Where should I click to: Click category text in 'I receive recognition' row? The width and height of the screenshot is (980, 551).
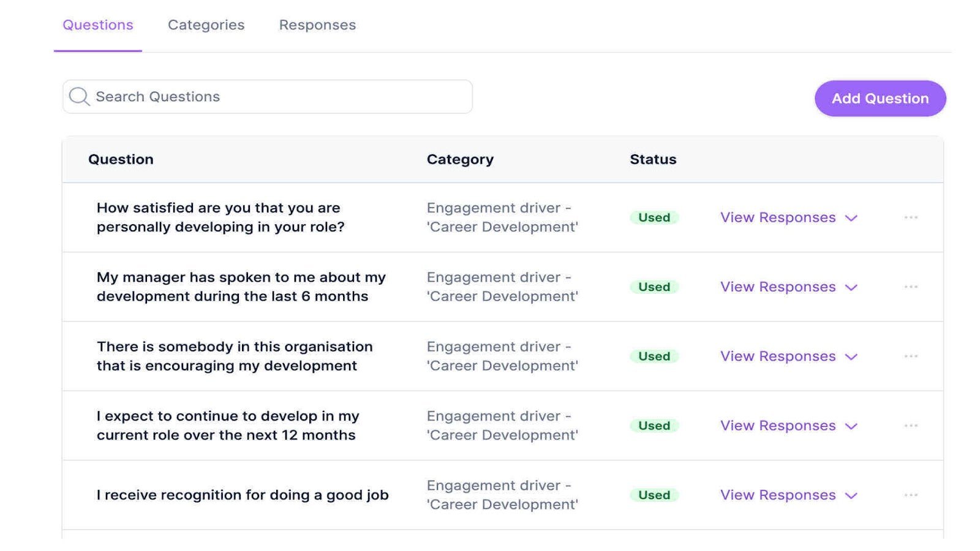502,495
